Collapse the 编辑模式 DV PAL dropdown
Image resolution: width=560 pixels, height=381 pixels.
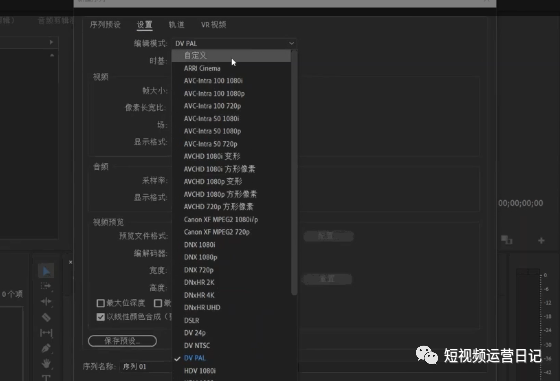[x=234, y=43]
